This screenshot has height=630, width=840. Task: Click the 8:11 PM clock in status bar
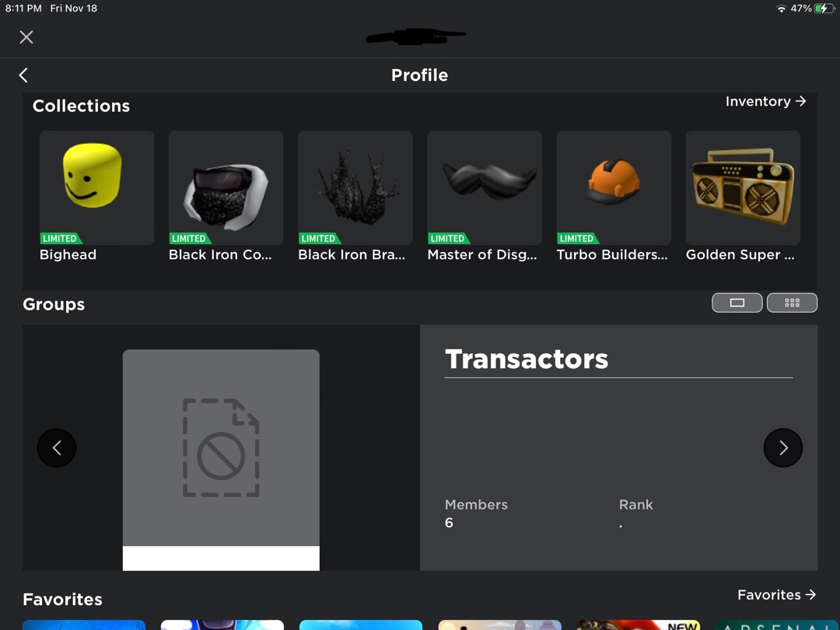point(23,8)
